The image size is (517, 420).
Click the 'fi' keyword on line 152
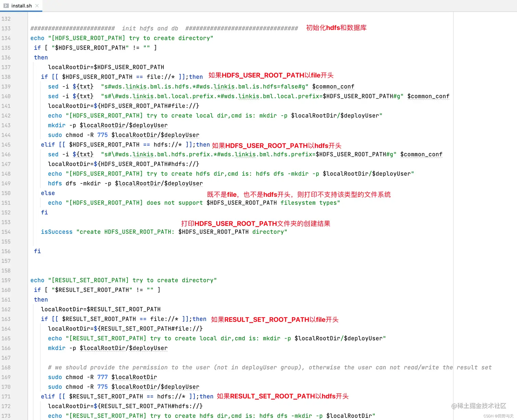(44, 212)
